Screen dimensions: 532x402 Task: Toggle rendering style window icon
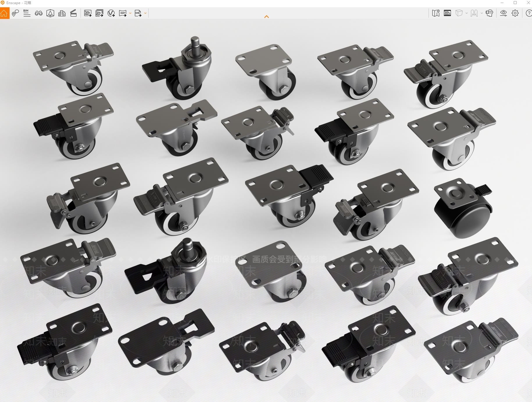[x=448, y=13]
